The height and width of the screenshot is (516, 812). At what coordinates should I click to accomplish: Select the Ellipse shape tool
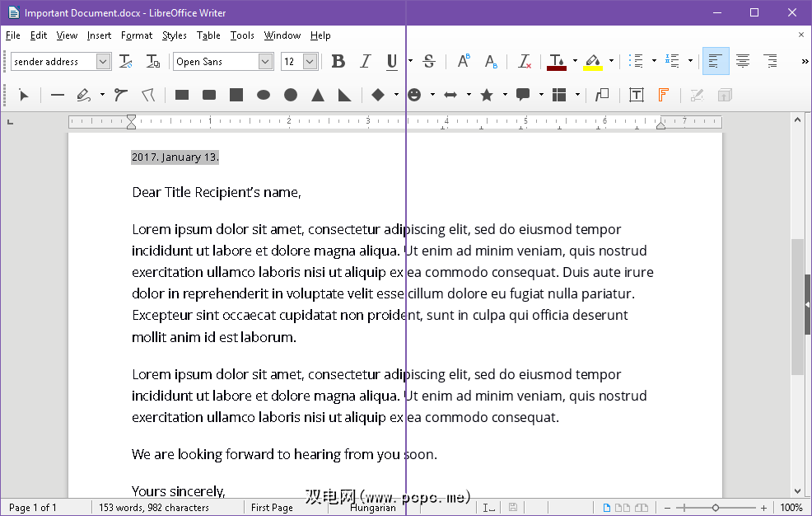[264, 96]
